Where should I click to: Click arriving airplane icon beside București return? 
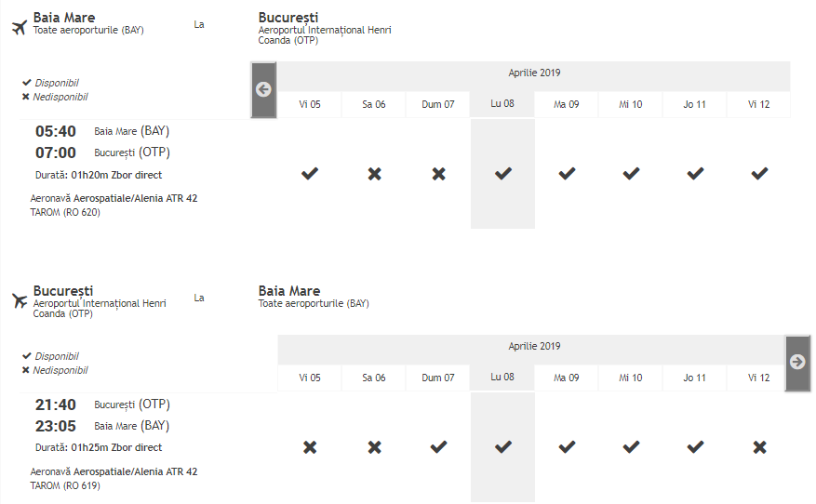click(x=19, y=300)
